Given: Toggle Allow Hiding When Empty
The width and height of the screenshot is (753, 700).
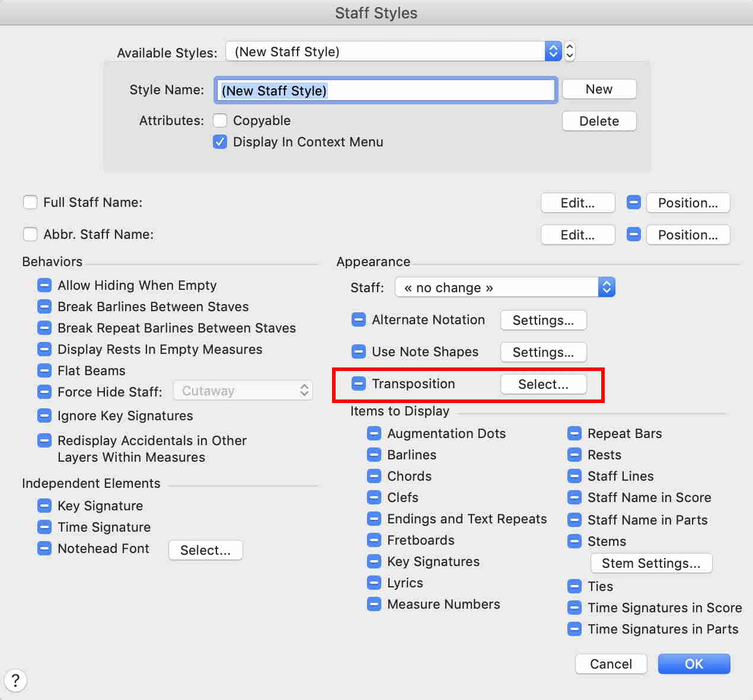Looking at the screenshot, I should [44, 285].
